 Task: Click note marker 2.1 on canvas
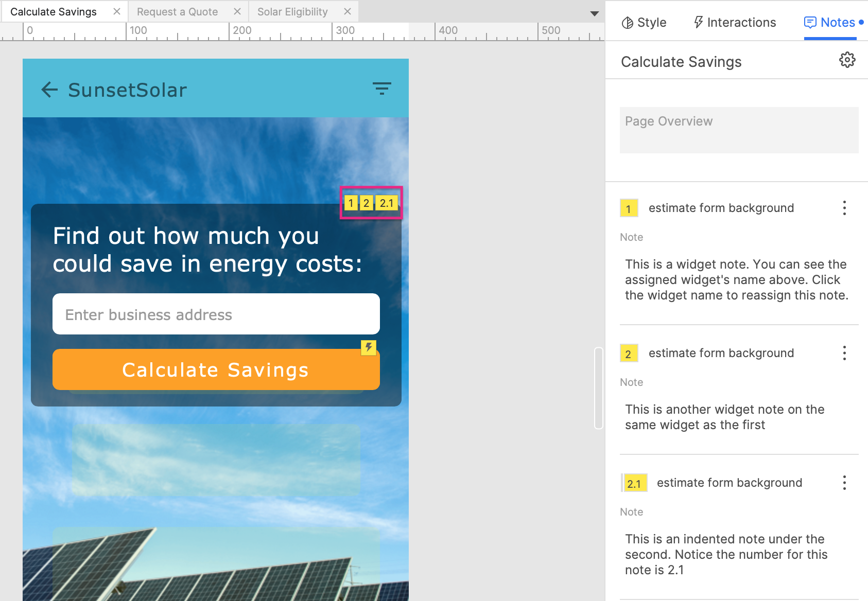pyautogui.click(x=386, y=203)
